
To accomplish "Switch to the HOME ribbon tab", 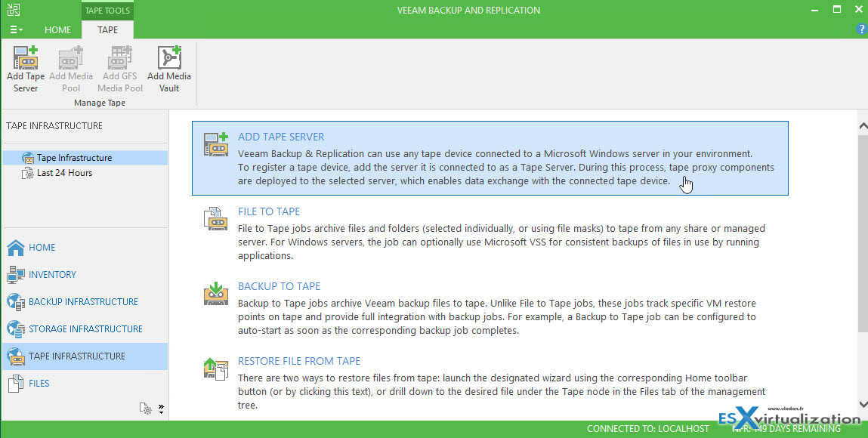I will pyautogui.click(x=57, y=30).
